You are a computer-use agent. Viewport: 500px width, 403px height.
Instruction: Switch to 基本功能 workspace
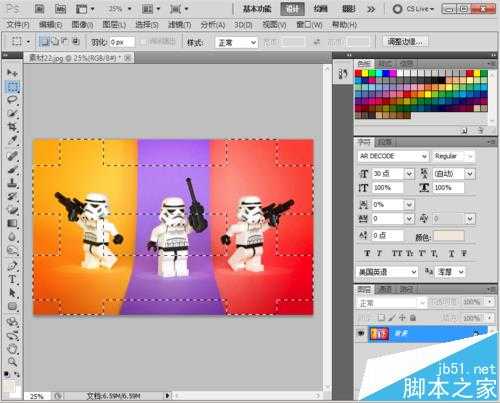click(x=257, y=9)
